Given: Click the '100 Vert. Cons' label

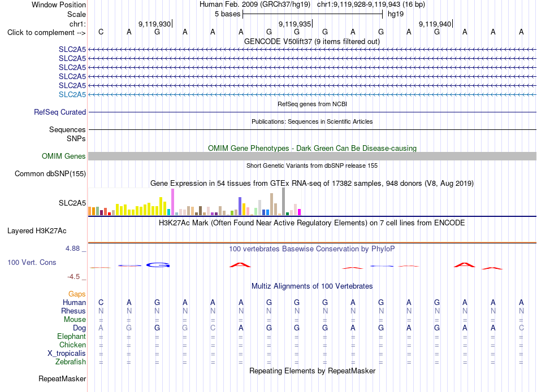Looking at the screenshot, I should click(x=32, y=262).
